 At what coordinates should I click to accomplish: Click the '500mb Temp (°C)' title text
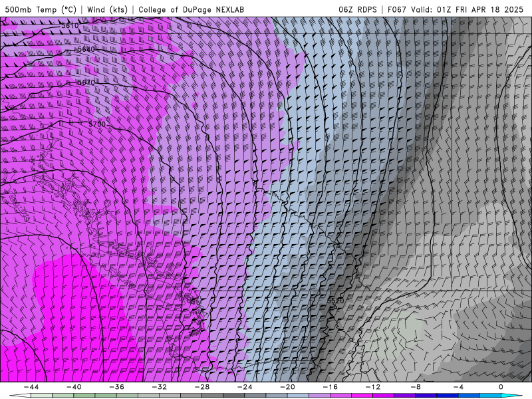point(41,9)
